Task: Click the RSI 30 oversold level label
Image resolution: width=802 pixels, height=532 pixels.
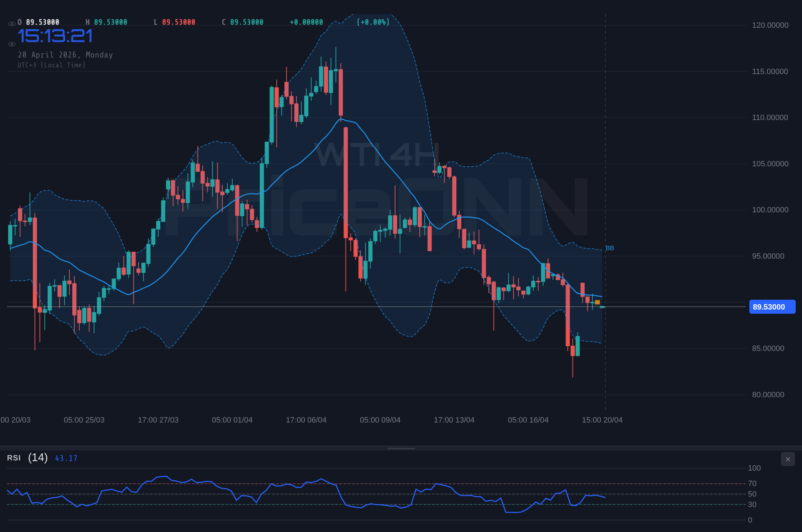Action: 752,505
